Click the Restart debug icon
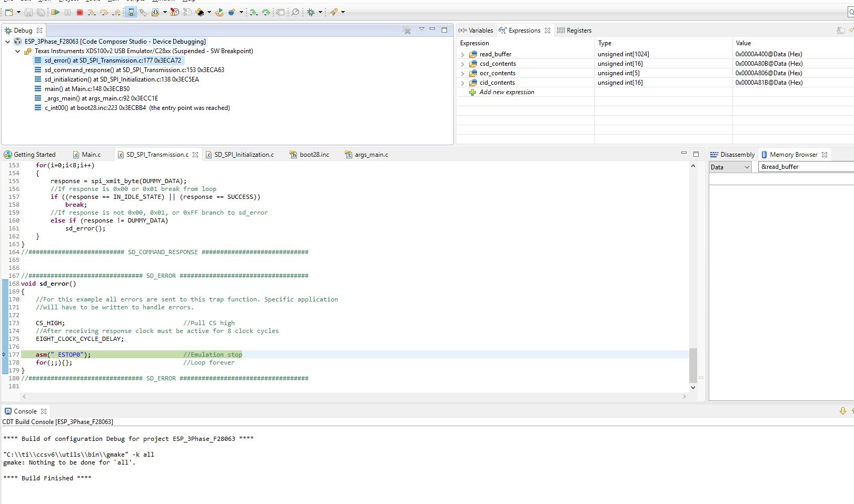This screenshot has height=504, width=854. click(x=220, y=12)
